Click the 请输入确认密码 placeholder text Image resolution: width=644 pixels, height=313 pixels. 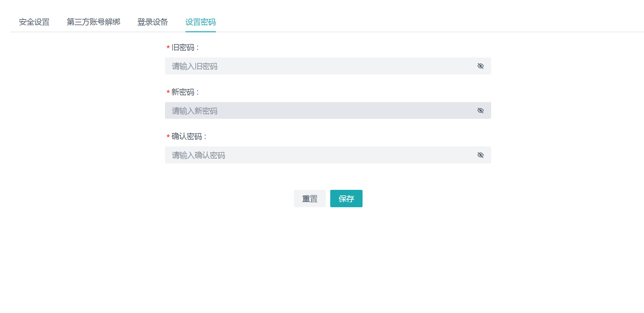(198, 155)
